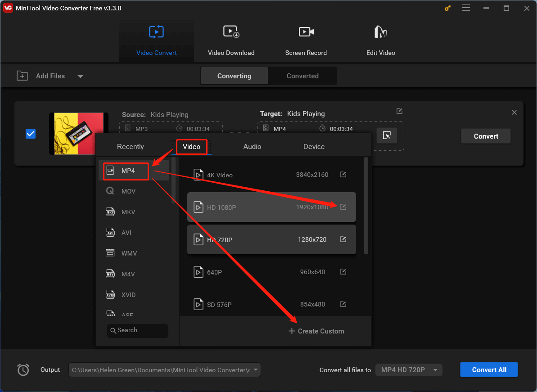Open the Video format tab
537x392 pixels.
[191, 147]
